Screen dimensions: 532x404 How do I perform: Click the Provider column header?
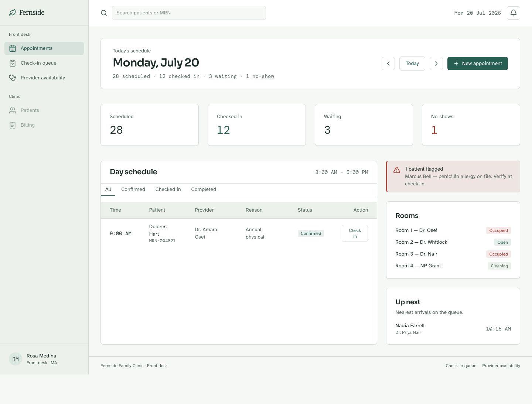tap(204, 210)
